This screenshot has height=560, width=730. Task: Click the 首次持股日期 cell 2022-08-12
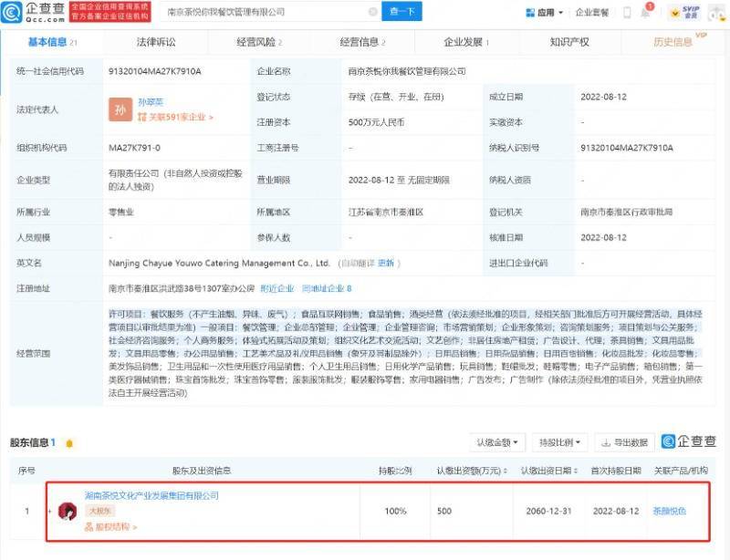click(x=616, y=511)
